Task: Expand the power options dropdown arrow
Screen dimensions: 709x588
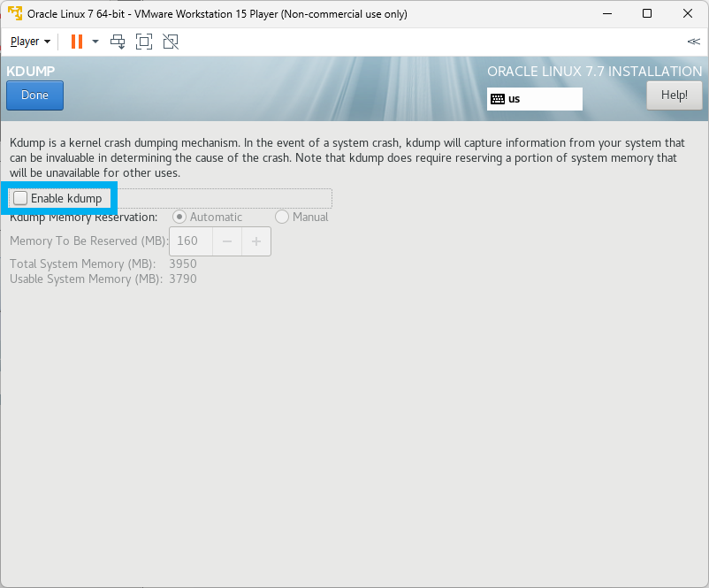Action: 95,42
